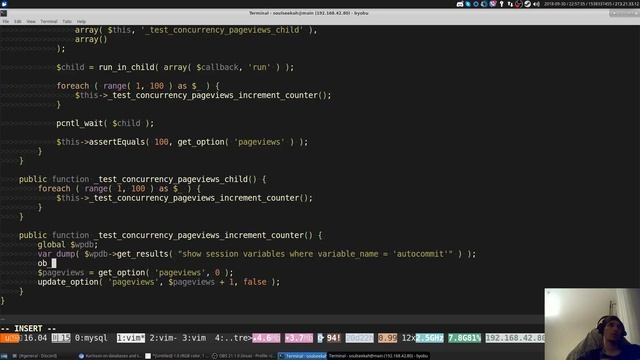Click the 2.5GHz CPU frequency indicator
The height and width of the screenshot is (360, 640).
429,338
